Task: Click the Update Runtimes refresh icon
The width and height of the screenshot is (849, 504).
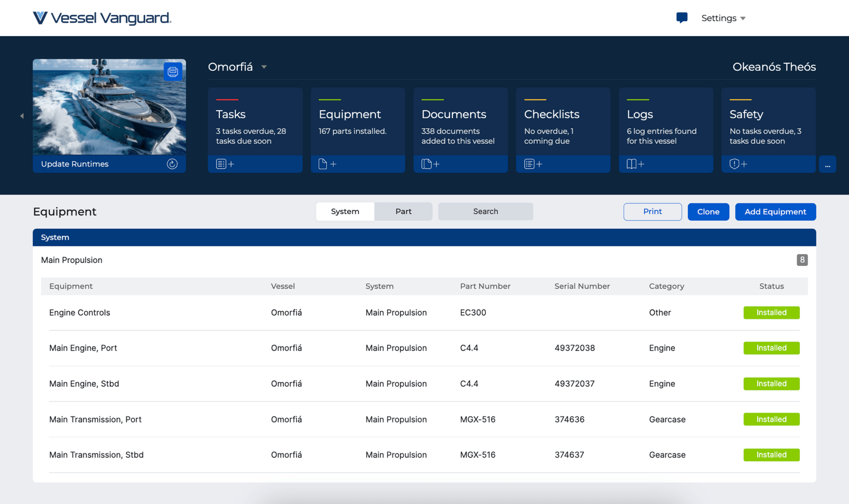Action: [172, 164]
